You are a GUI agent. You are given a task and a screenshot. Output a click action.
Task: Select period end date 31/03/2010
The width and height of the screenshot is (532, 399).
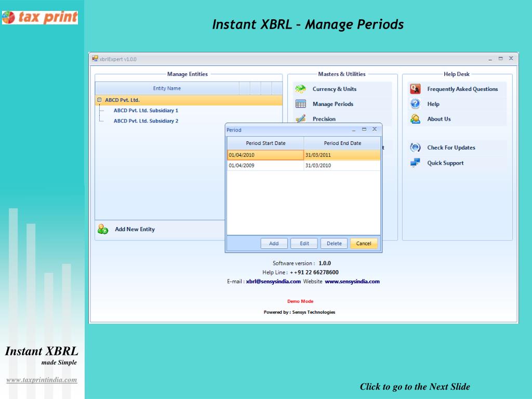(342, 166)
